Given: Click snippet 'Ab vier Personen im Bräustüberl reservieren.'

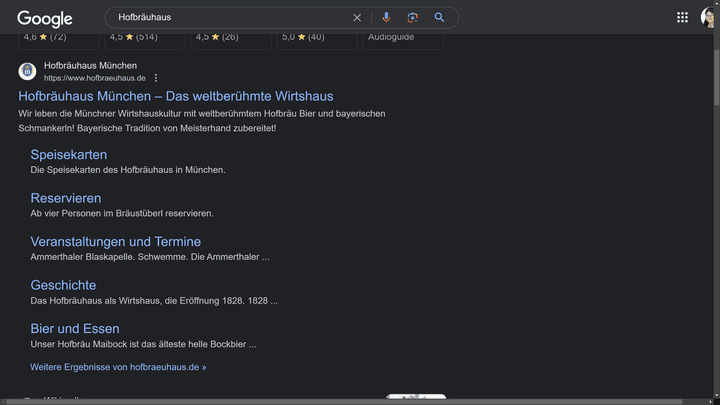Looking at the screenshot, I should (x=122, y=214).
